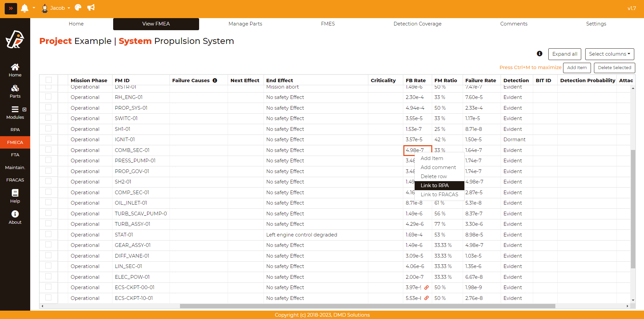The height and width of the screenshot is (319, 644).
Task: Open the Jacob user account dropdown
Action: (56, 8)
